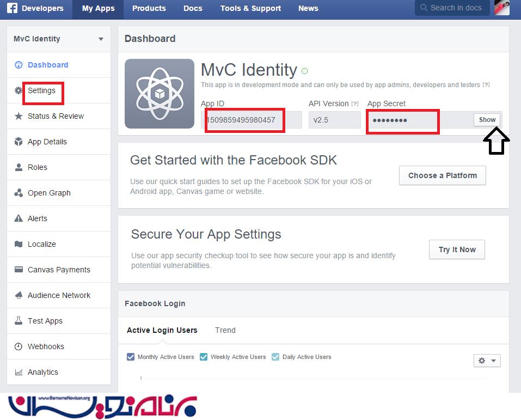This screenshot has width=521, height=420.
Task: Click the development mode help marker
Action: click(486, 85)
